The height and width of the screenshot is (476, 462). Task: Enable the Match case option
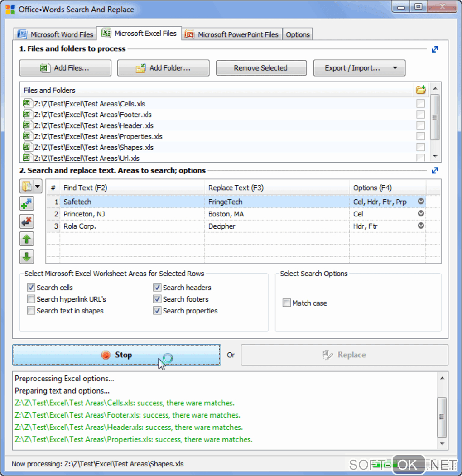click(x=286, y=303)
